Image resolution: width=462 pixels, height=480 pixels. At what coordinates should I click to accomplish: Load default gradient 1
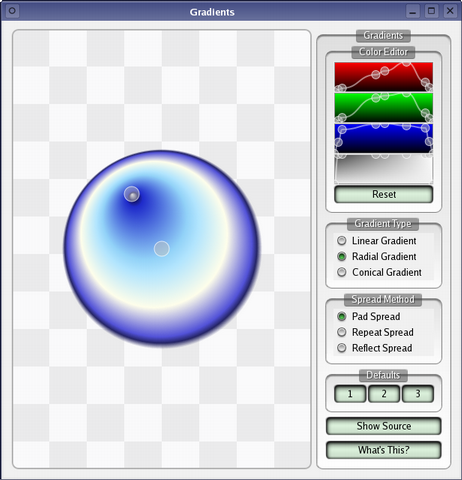pos(350,394)
